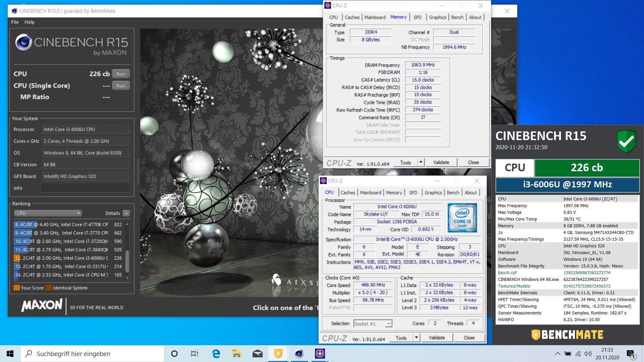Show hidden tray icons chevron
Image resolution: width=644 pixels, height=362 pixels.
point(557,354)
